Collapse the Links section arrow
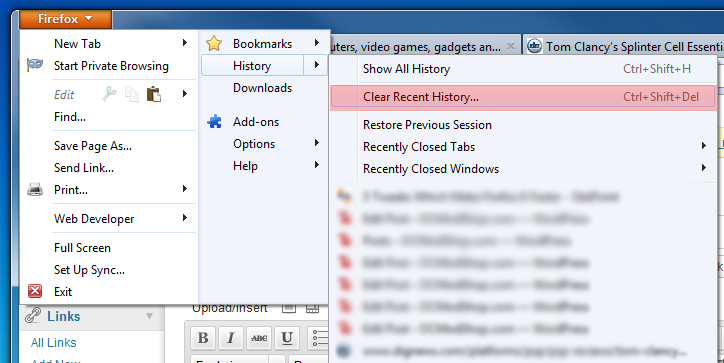This screenshot has height=363, width=724. tap(150, 316)
